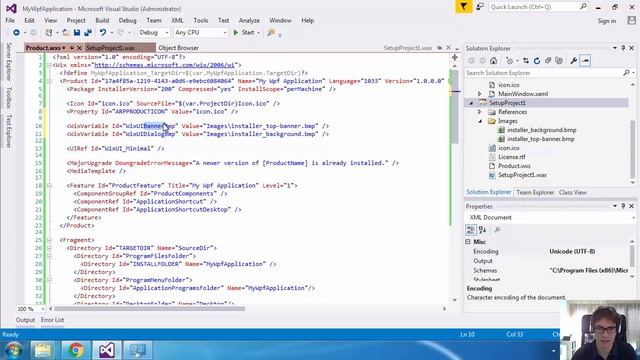Click the editor horizontal scrollbar thumb
The height and width of the screenshot is (360, 640).
coord(149,309)
